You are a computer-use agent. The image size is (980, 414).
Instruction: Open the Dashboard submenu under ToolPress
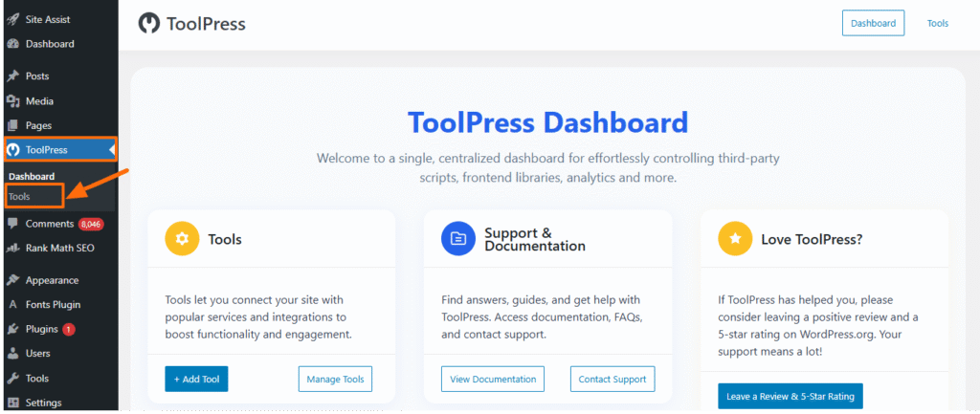point(32,177)
